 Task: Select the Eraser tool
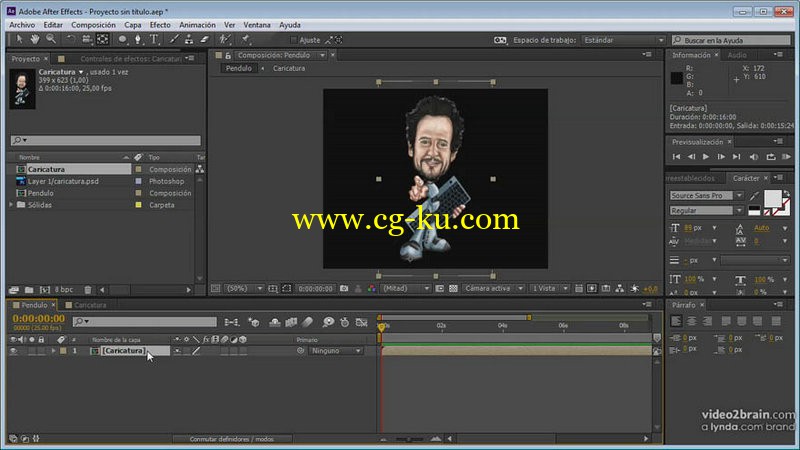[205, 39]
